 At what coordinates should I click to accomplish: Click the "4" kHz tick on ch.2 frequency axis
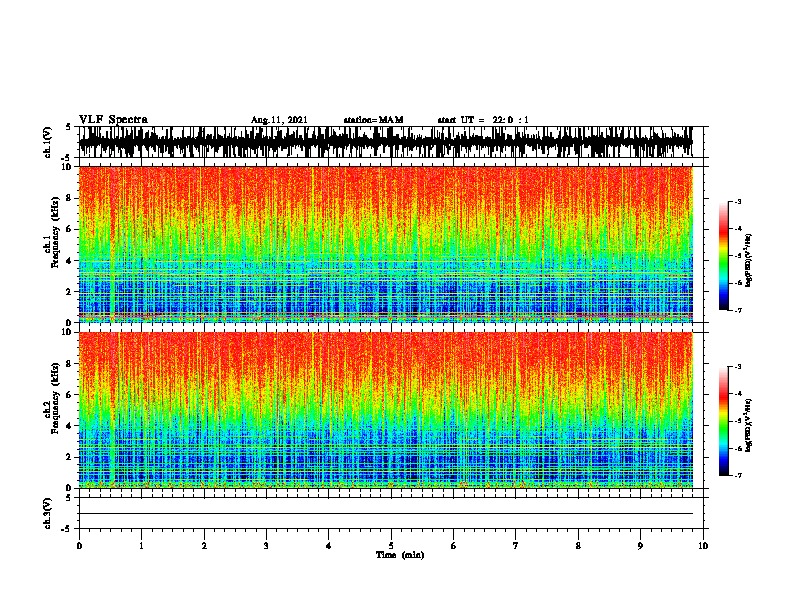tap(70, 426)
